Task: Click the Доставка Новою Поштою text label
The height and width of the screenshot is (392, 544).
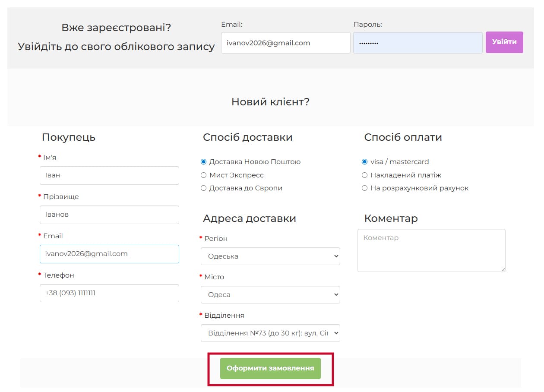Action: point(255,162)
